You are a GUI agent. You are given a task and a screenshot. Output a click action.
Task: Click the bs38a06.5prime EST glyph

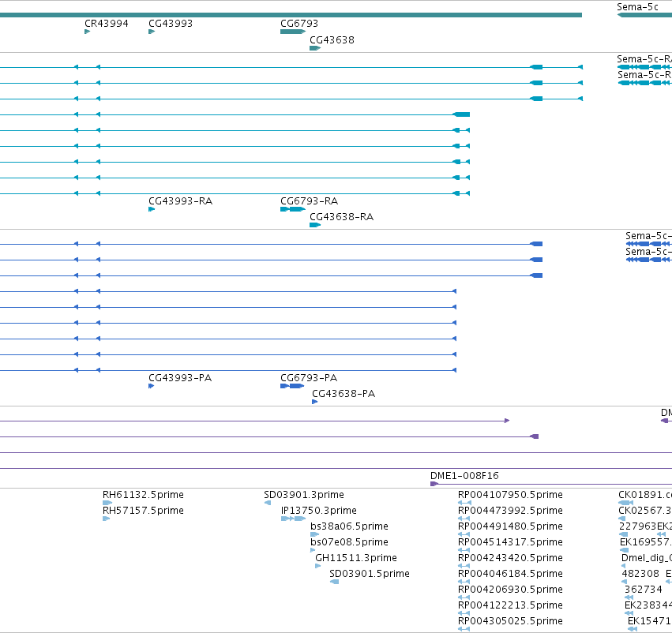coord(315,534)
